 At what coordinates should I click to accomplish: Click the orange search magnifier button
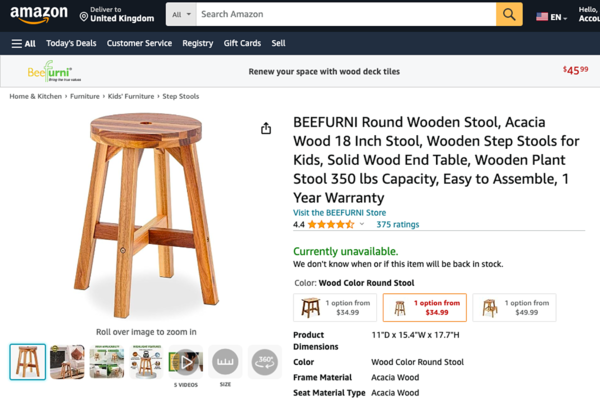509,15
